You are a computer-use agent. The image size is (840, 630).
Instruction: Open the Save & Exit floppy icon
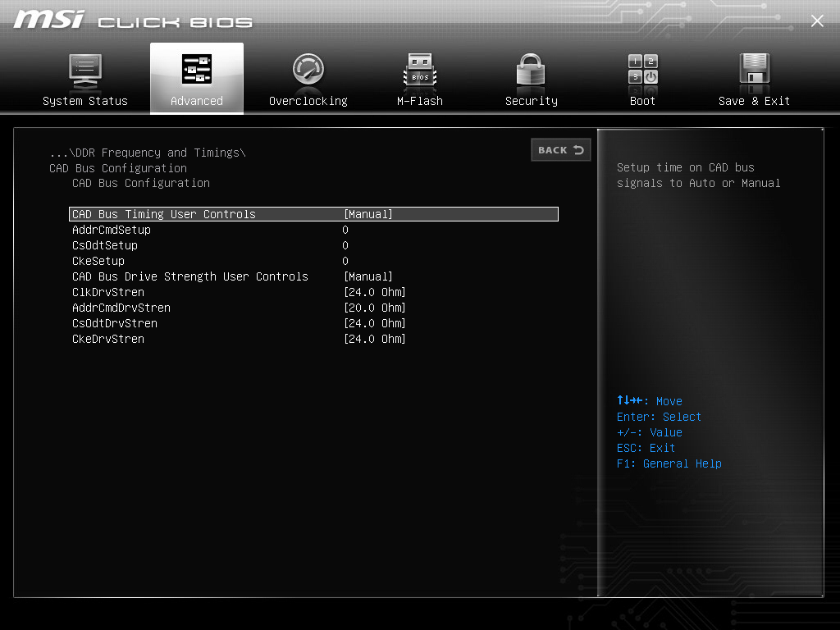point(755,69)
